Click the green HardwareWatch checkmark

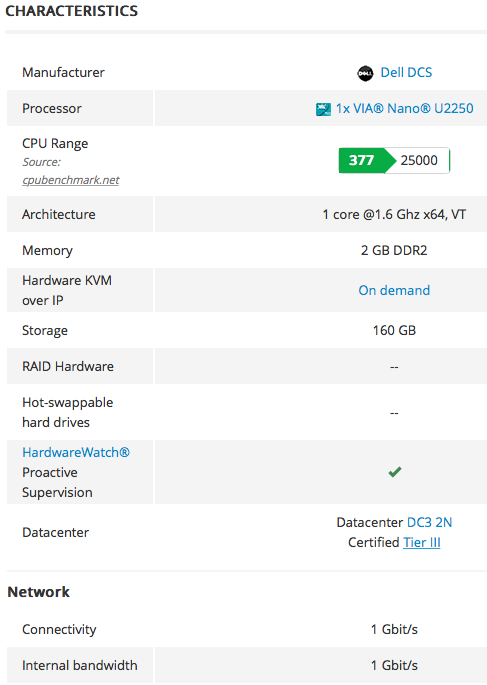[x=394, y=472]
